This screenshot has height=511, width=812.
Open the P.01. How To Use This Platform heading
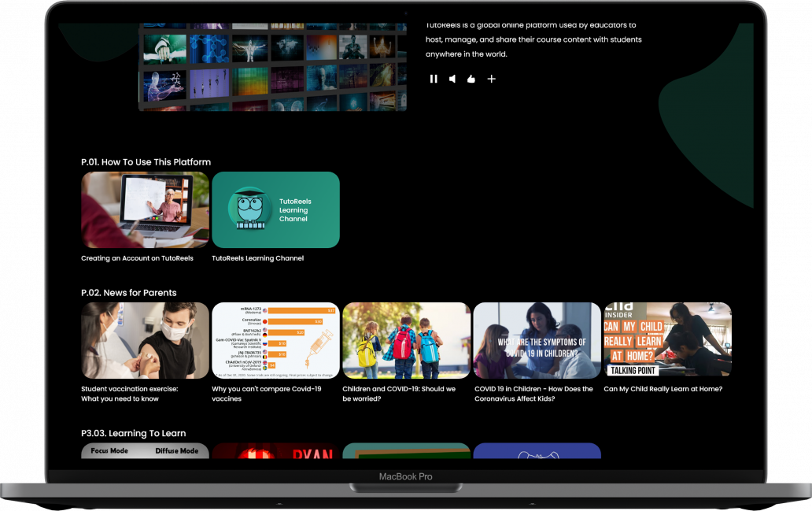tap(146, 162)
